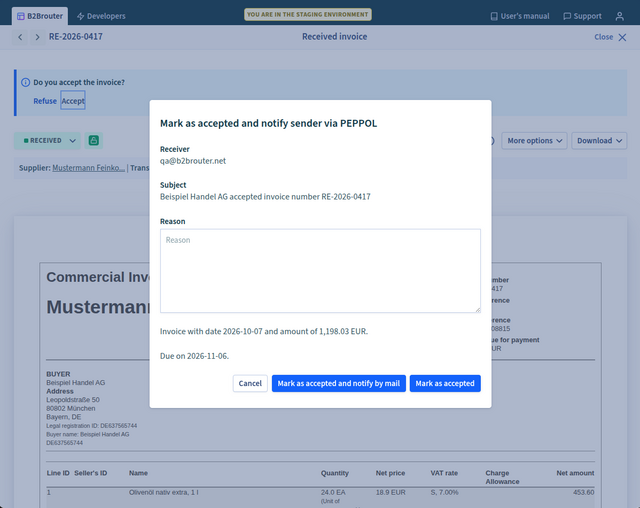This screenshot has height=508, width=640.
Task: Open supplier Mustermann Feinko... link
Action: coord(89,168)
